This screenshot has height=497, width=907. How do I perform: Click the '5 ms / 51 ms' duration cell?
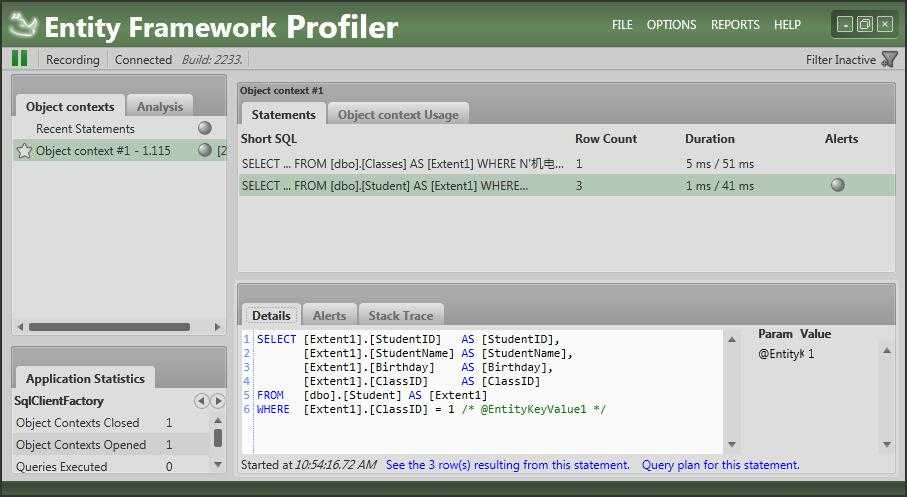(720, 164)
